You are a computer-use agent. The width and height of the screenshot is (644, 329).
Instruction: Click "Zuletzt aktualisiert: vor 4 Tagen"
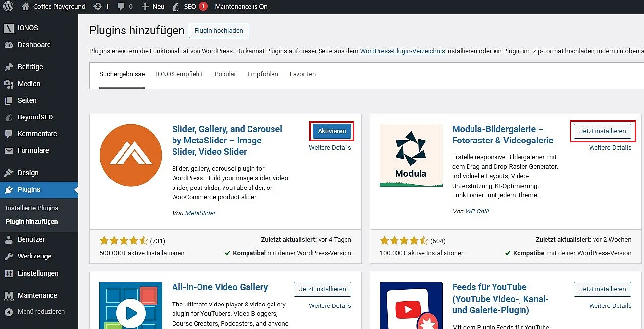coord(306,240)
